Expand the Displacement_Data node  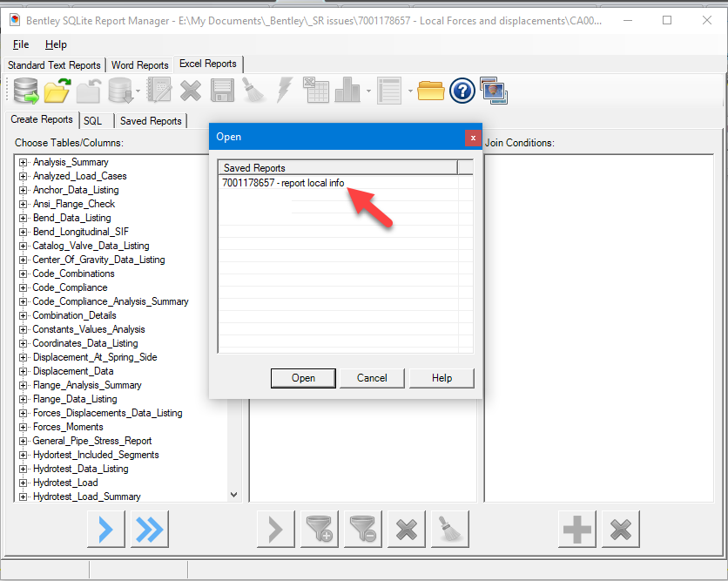23,371
